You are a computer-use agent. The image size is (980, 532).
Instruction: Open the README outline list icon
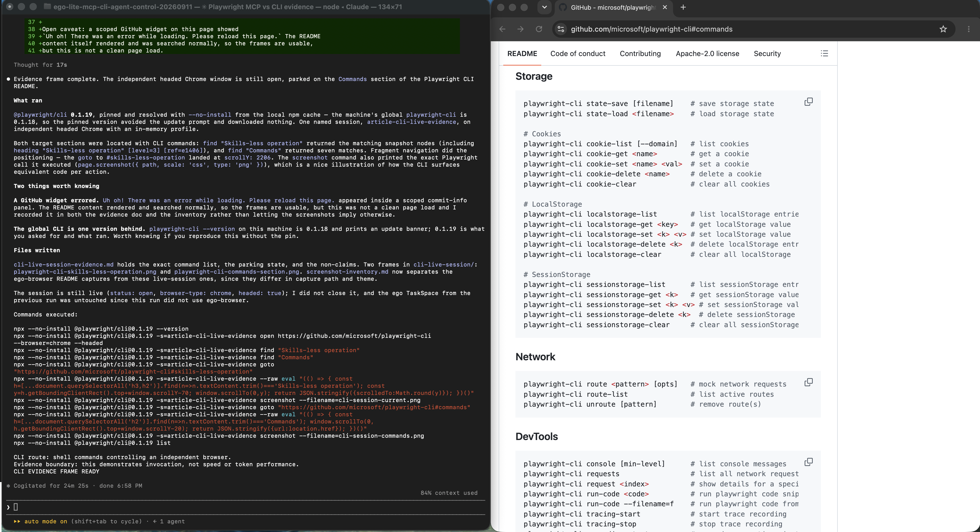[824, 54]
